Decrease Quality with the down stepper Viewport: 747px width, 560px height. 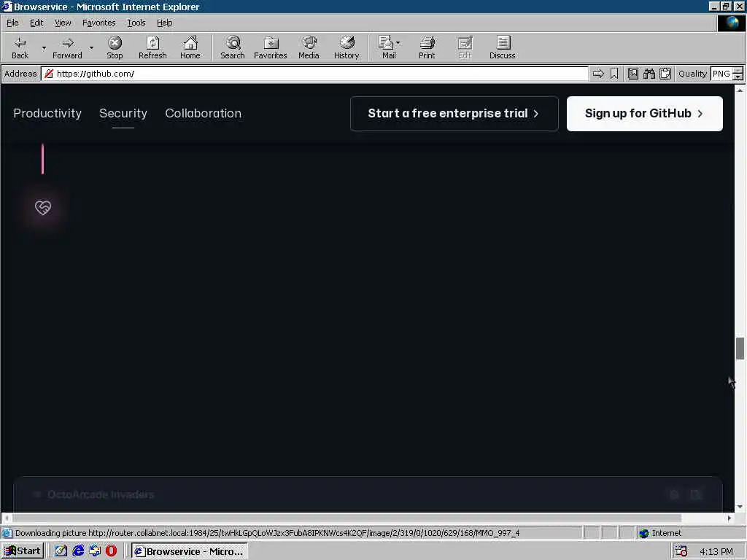pos(738,77)
